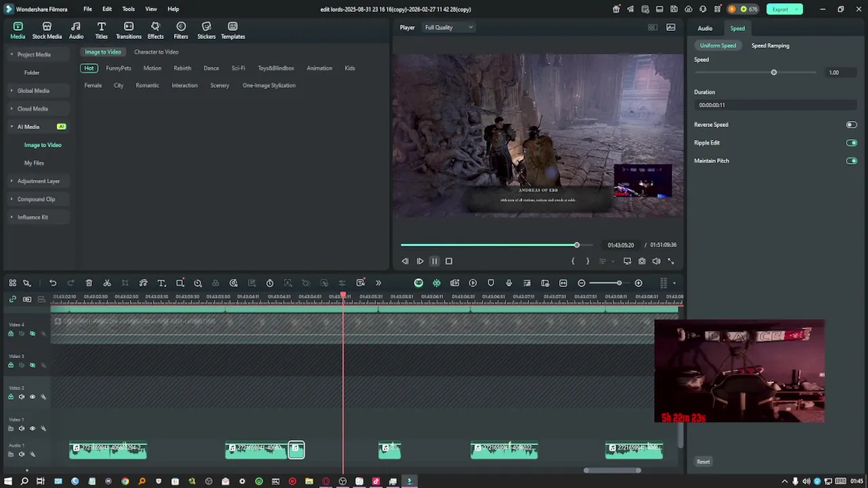Click the timeline marker shield icon
Viewport: 868px width, 488px height.
click(x=491, y=283)
